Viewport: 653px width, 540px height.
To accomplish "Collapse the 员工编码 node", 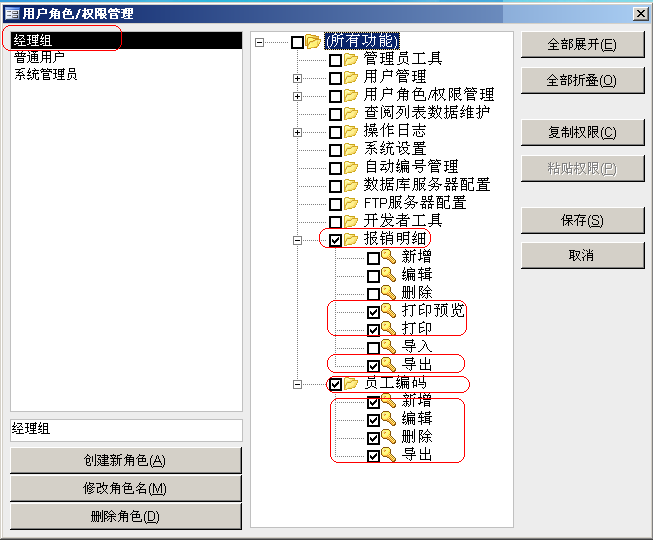I will click(x=297, y=384).
